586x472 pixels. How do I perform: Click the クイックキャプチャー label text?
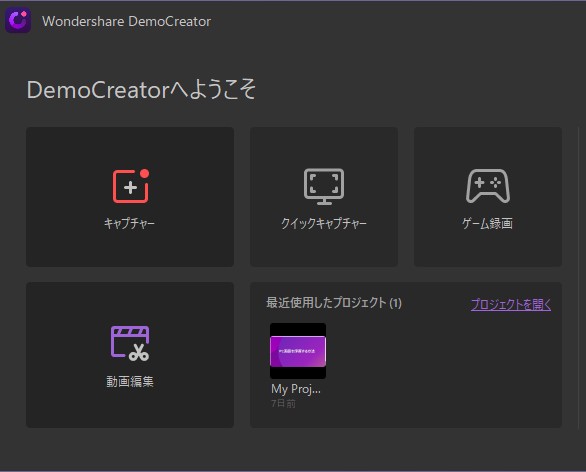tap(324, 223)
